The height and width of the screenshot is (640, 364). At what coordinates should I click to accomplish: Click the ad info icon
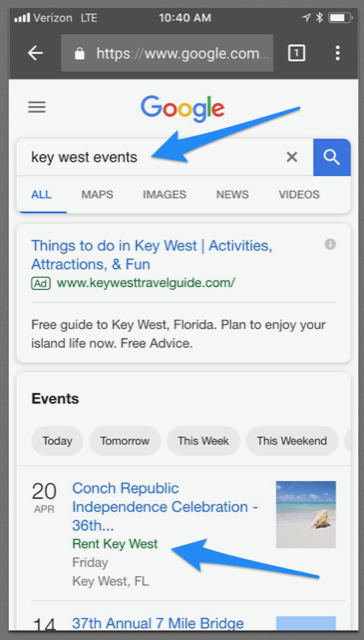click(x=330, y=244)
